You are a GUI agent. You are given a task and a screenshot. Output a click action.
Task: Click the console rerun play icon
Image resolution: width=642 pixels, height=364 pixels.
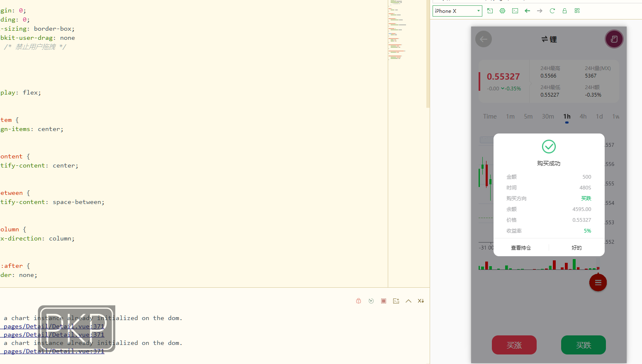point(371,301)
